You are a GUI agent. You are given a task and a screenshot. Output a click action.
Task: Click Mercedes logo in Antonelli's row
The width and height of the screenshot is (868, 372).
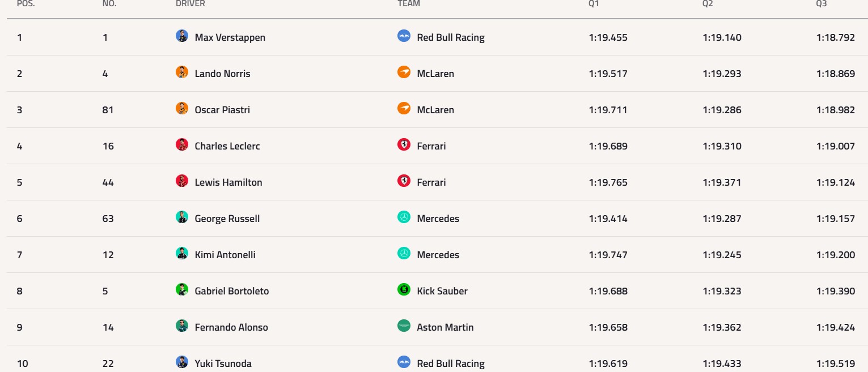point(404,254)
